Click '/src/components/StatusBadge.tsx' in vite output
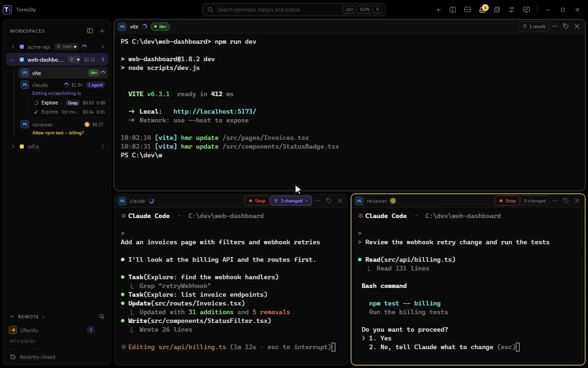 [281, 146]
